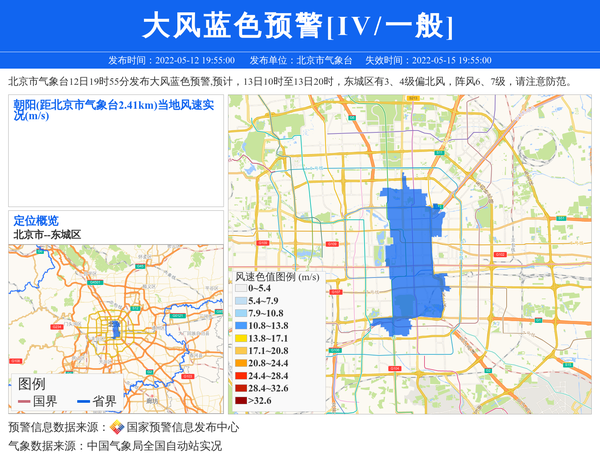600x471 pixels.
Task: Click the 预警信息数据来源 label
Action: 57,427
